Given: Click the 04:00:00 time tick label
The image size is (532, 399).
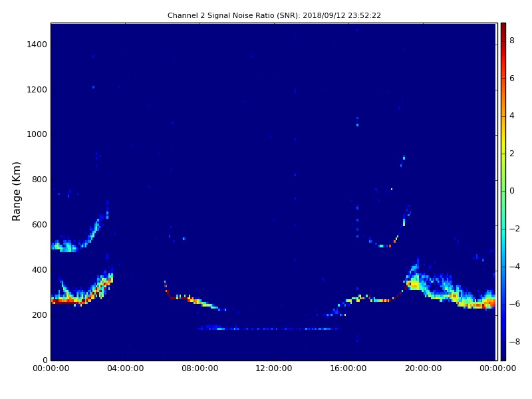Looking at the screenshot, I should pyautogui.click(x=126, y=368).
